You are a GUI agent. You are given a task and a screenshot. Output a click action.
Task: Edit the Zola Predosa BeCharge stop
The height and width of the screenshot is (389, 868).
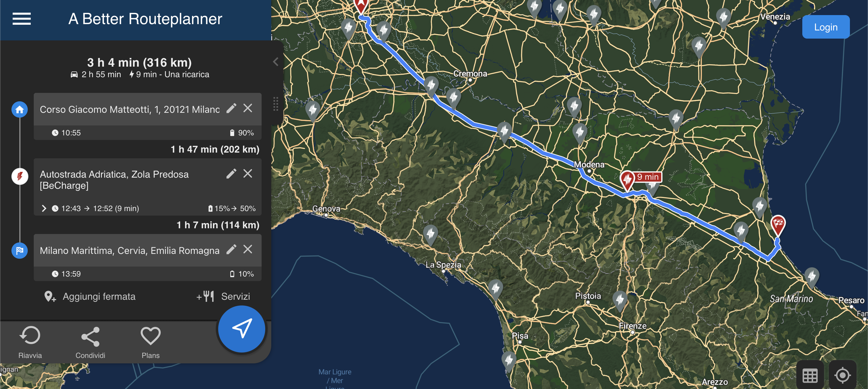[231, 174]
